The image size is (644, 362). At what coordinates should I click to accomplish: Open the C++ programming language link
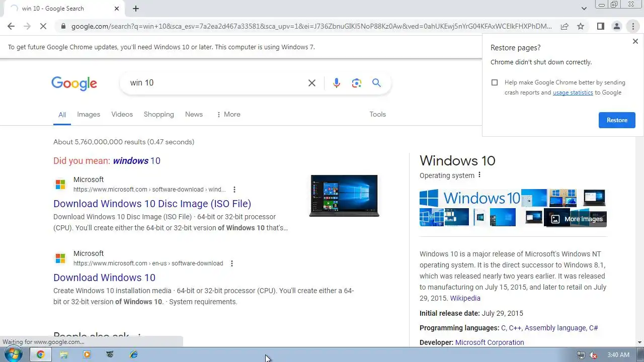tap(515, 328)
